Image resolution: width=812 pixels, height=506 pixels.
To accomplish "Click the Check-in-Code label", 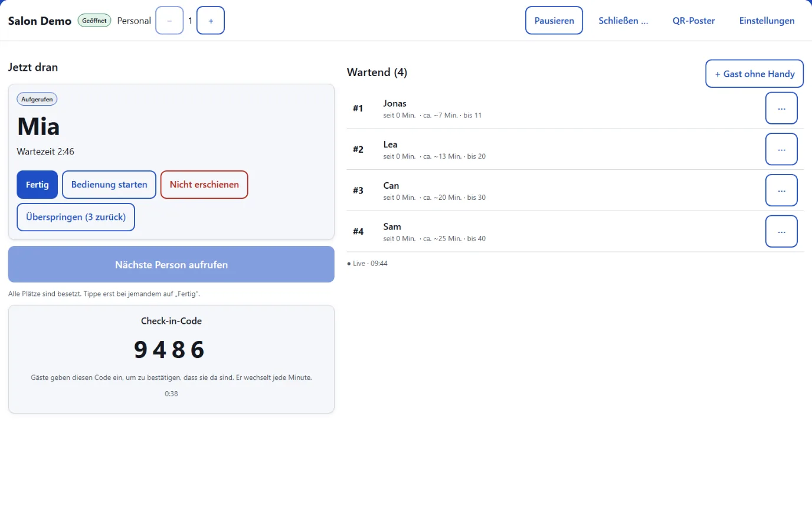I will coord(171,321).
